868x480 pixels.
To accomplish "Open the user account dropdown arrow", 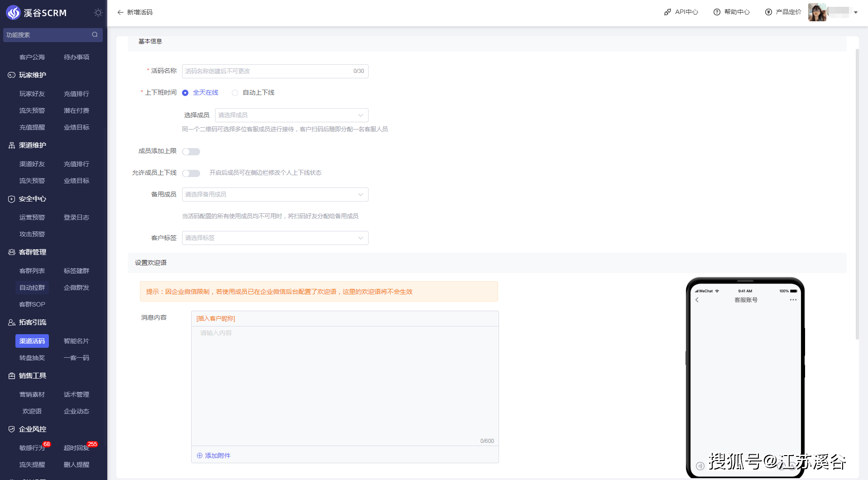I will click(856, 13).
